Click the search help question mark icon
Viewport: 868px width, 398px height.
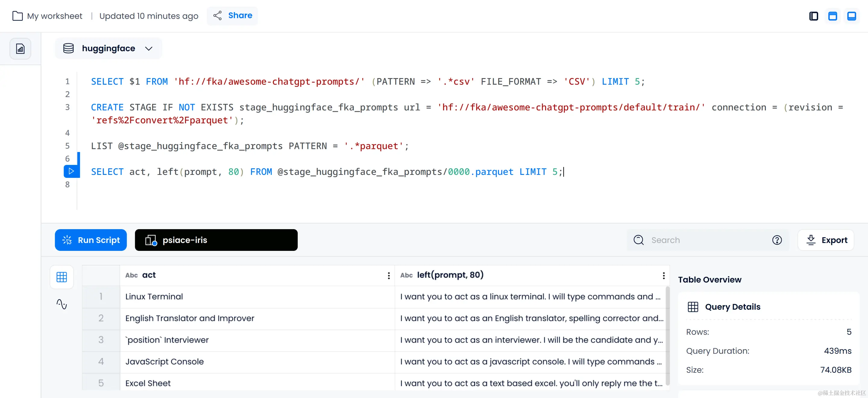pos(777,240)
